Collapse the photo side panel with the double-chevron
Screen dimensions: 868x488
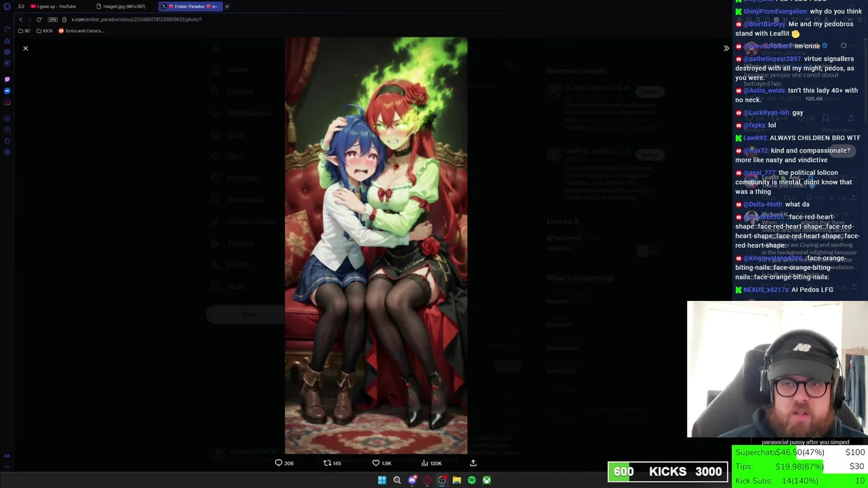726,48
